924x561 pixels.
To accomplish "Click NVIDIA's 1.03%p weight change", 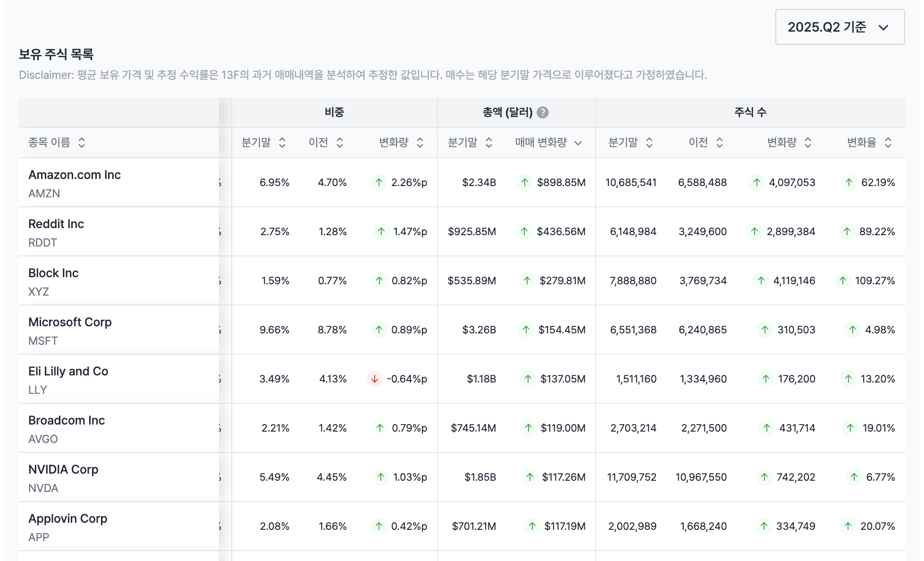I will 410,477.
